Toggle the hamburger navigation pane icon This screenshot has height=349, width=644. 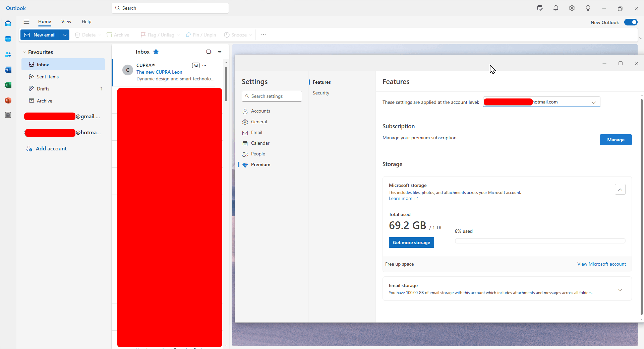[26, 22]
